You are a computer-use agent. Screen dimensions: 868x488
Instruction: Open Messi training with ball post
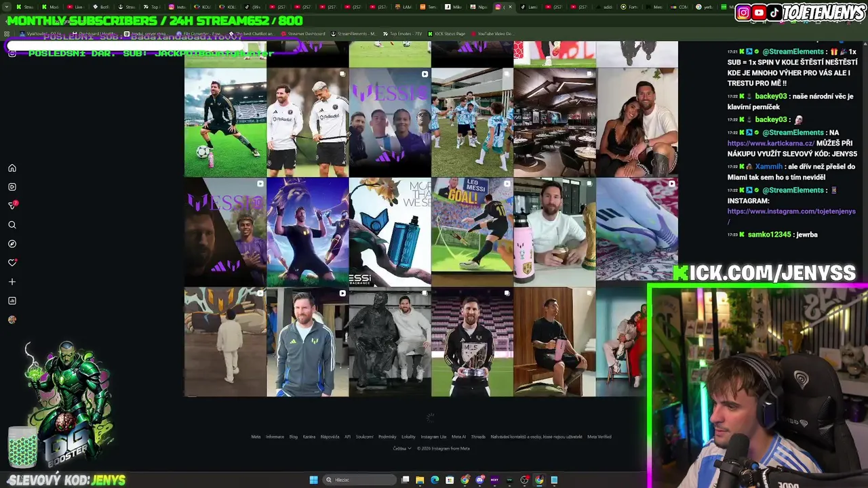coord(225,122)
